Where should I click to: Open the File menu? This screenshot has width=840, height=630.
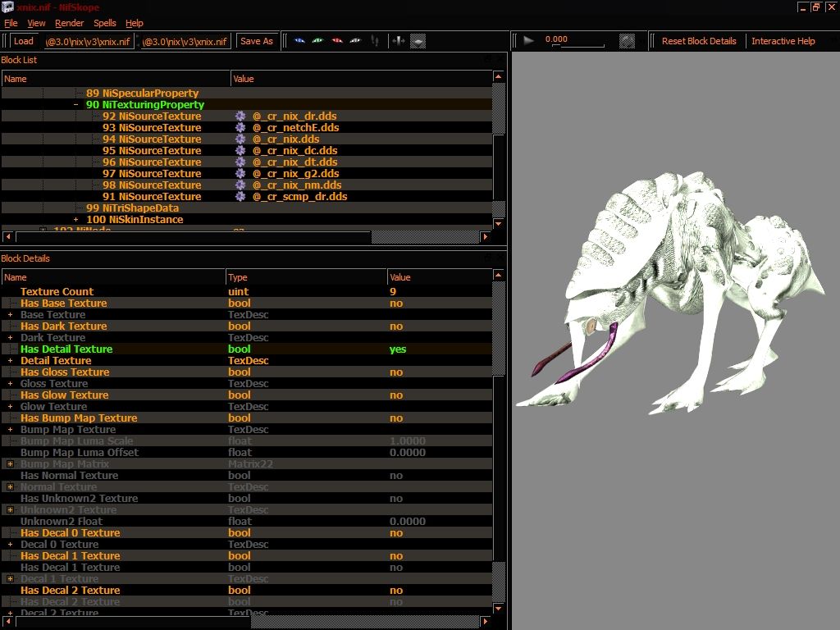pos(11,23)
